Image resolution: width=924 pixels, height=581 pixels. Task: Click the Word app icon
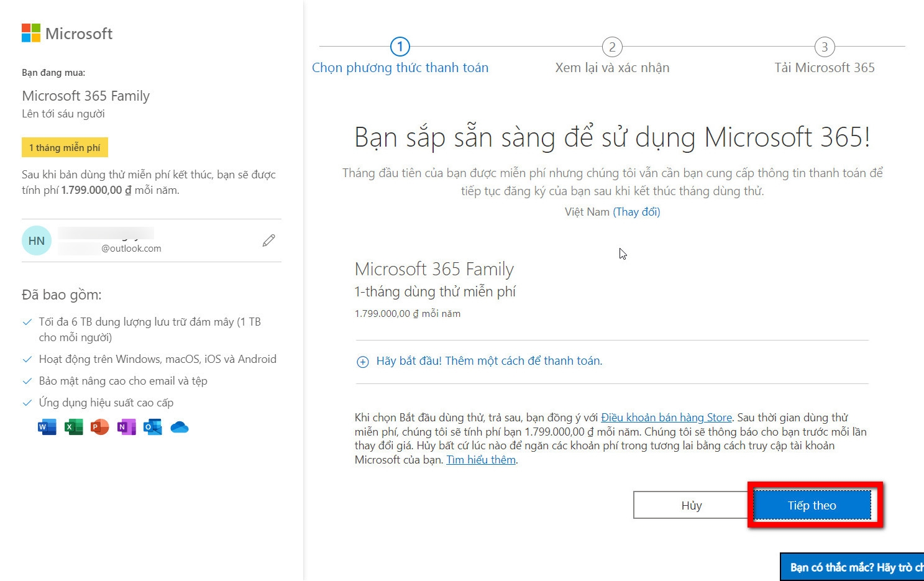(x=47, y=427)
